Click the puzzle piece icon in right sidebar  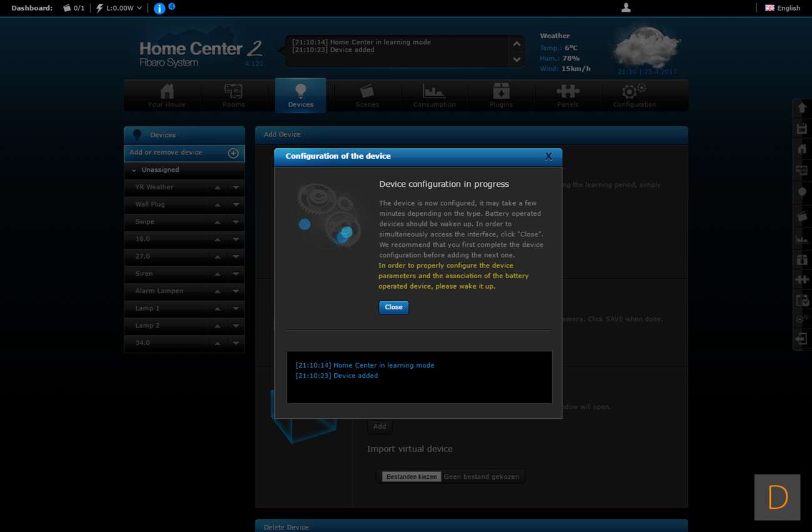(x=802, y=279)
